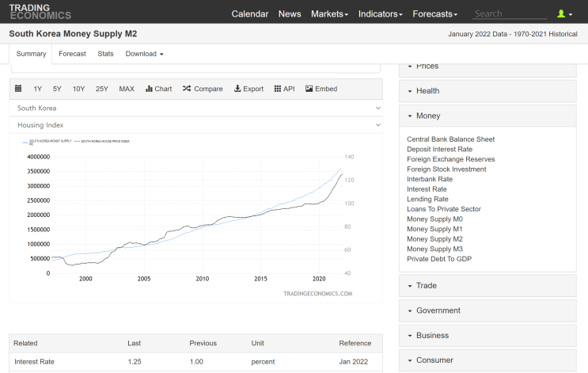This screenshot has height=373, width=588.
Task: Click the Jan 2022 reference cell
Action: tap(353, 362)
